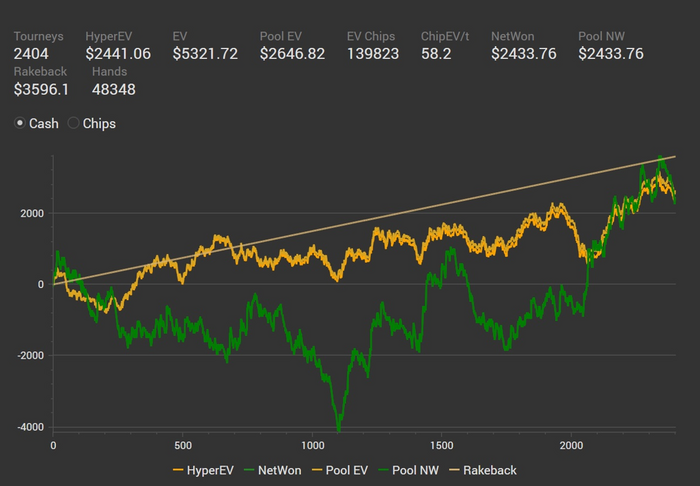The height and width of the screenshot is (486, 700).
Task: Click the HyperEV stat label in header
Action: tap(108, 37)
